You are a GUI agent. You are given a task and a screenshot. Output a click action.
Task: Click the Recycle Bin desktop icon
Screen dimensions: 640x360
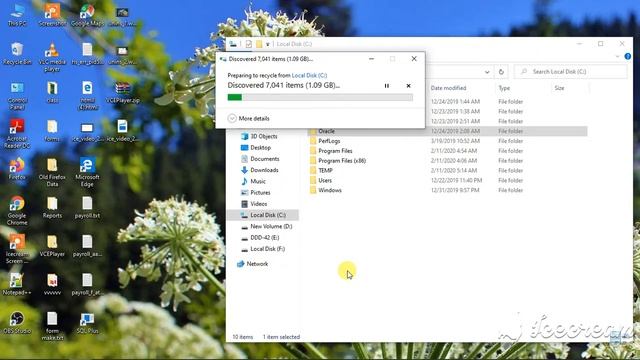[17, 53]
